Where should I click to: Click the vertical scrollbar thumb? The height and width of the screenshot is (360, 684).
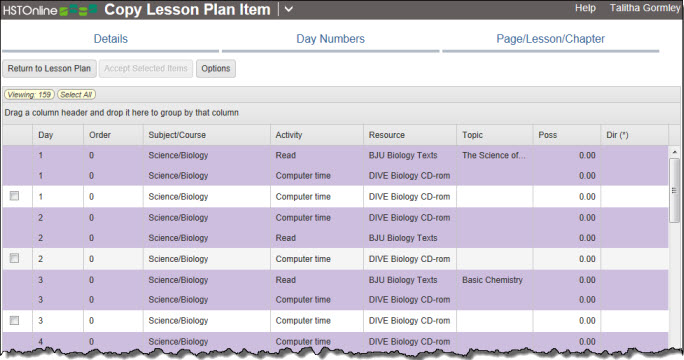click(x=674, y=191)
